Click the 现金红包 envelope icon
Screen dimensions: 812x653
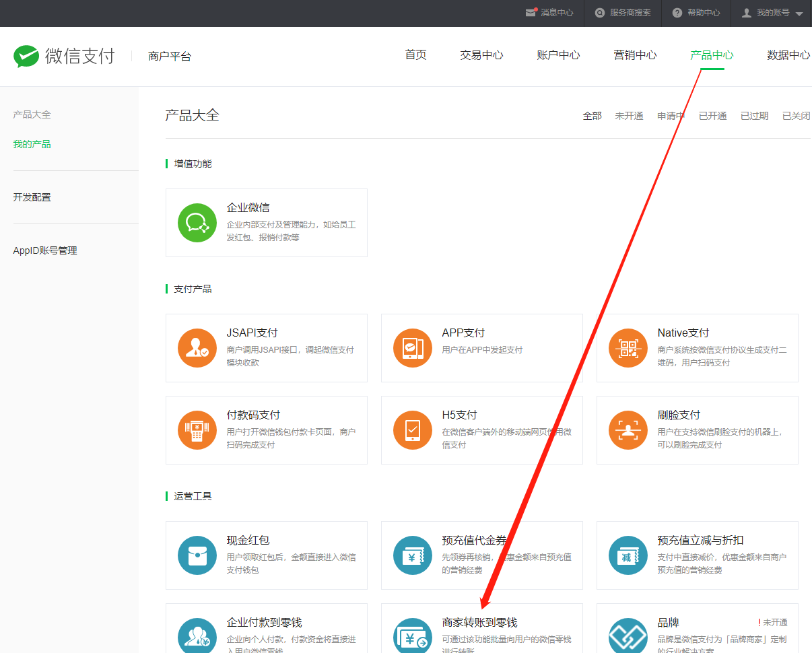coord(197,555)
